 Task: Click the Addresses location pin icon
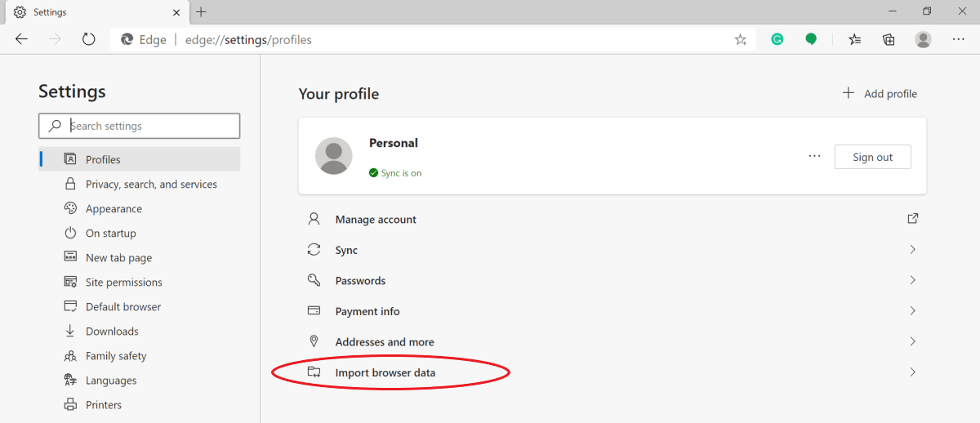click(314, 341)
